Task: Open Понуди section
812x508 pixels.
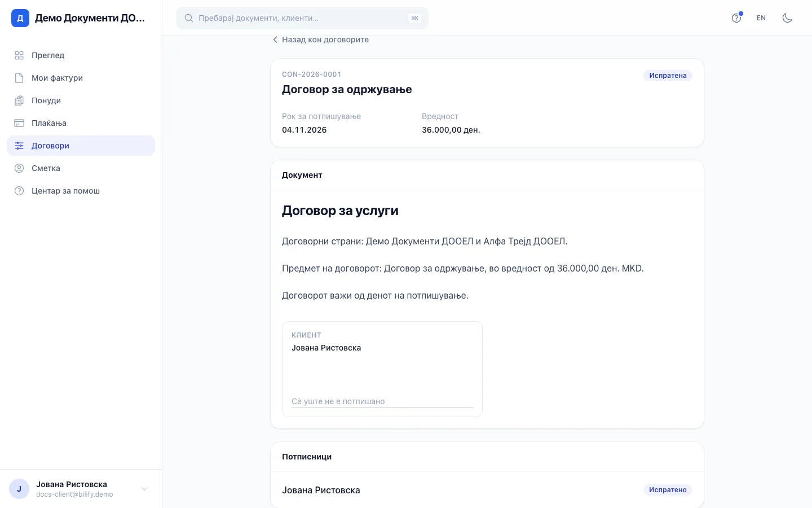Action: click(x=81, y=100)
